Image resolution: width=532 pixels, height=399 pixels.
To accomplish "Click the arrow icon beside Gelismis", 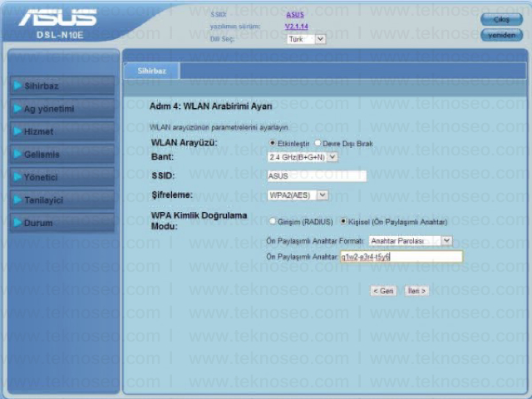I will 17,154.
